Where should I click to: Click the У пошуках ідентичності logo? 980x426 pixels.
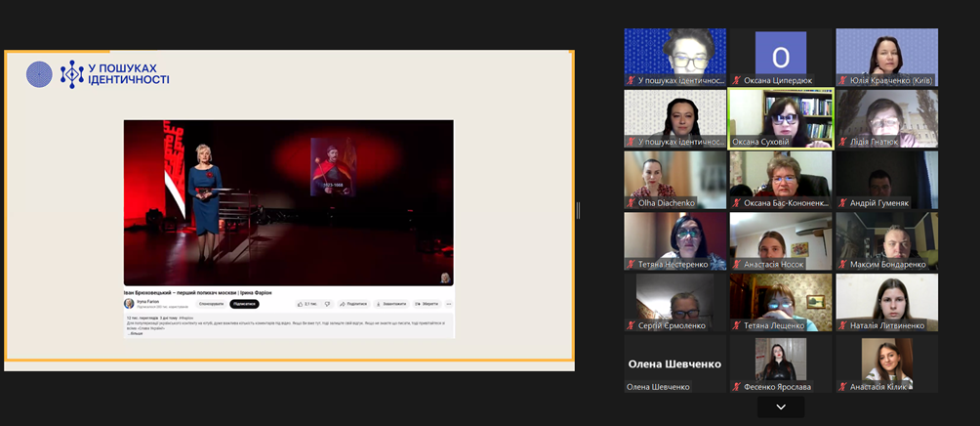click(98, 74)
